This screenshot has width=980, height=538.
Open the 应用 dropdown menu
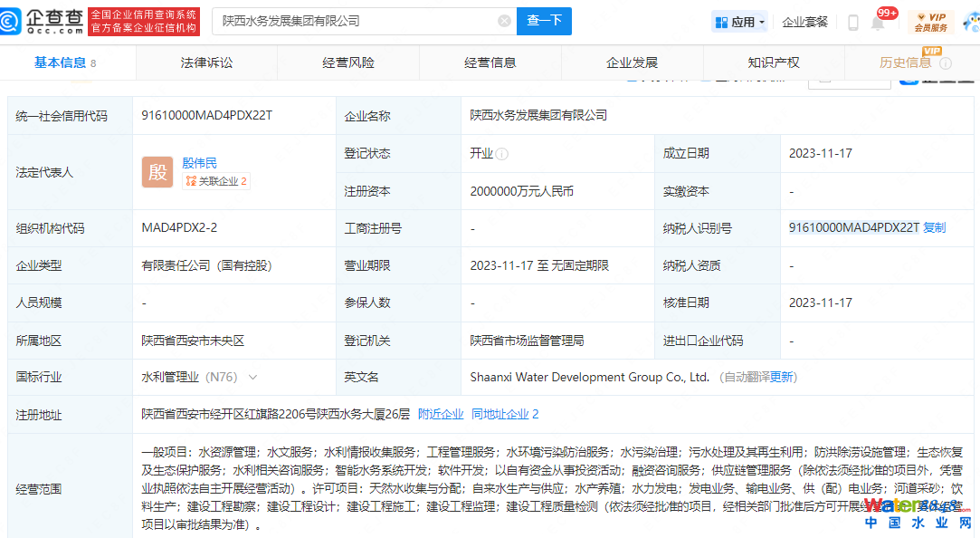(739, 22)
